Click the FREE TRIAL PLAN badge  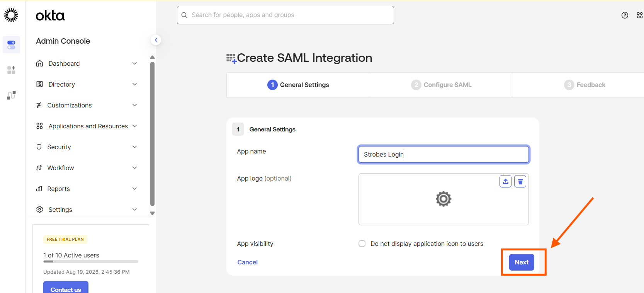65,239
